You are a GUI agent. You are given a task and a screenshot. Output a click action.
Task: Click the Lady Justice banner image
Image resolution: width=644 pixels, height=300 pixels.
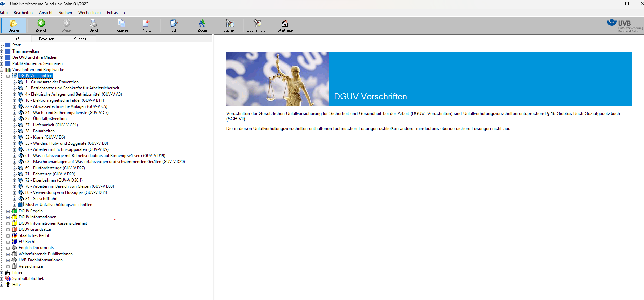click(277, 79)
